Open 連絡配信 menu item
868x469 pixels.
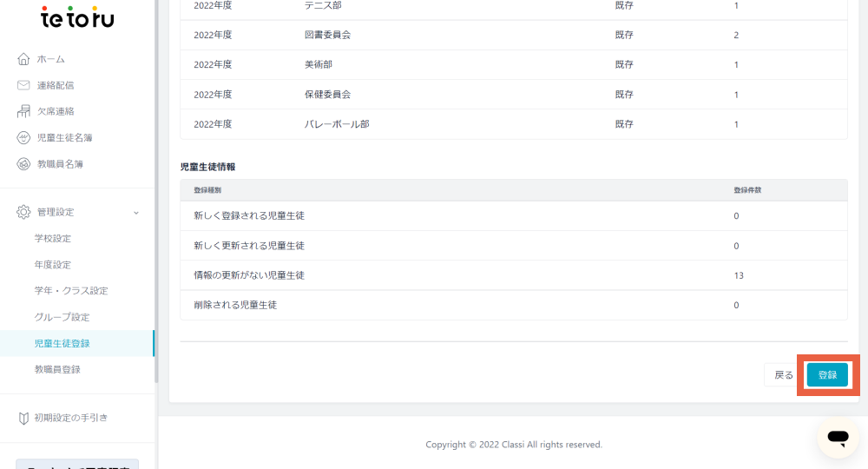[x=56, y=85]
